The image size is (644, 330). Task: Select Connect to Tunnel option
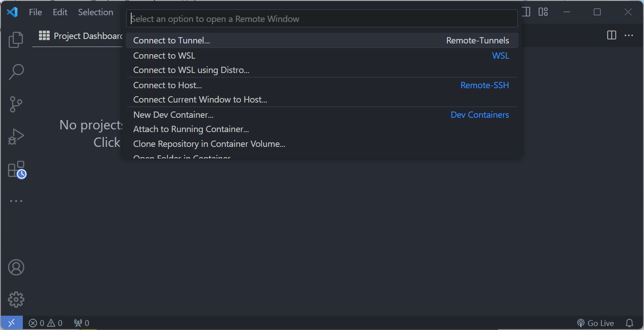pyautogui.click(x=322, y=40)
